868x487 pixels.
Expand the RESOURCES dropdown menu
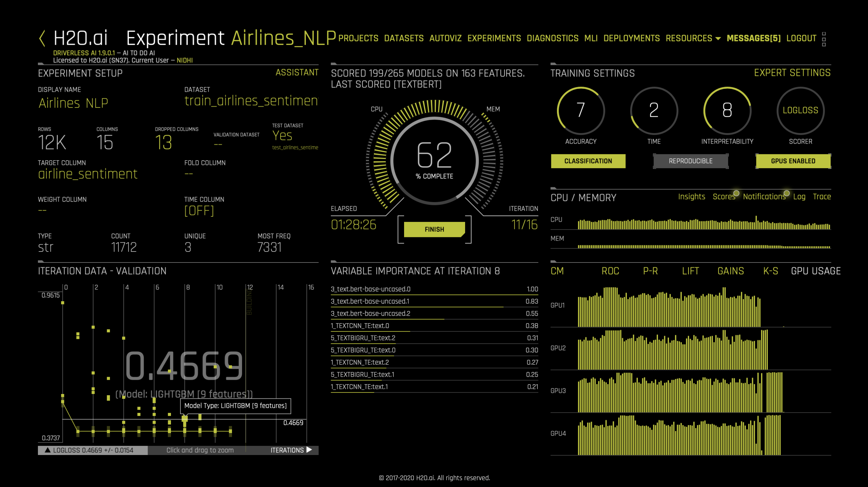[x=693, y=39]
